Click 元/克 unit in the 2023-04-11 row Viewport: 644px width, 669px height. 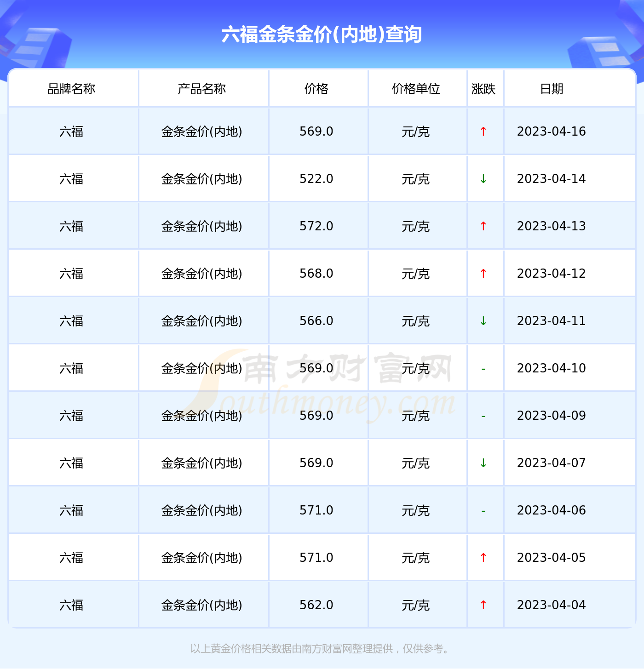coord(416,321)
